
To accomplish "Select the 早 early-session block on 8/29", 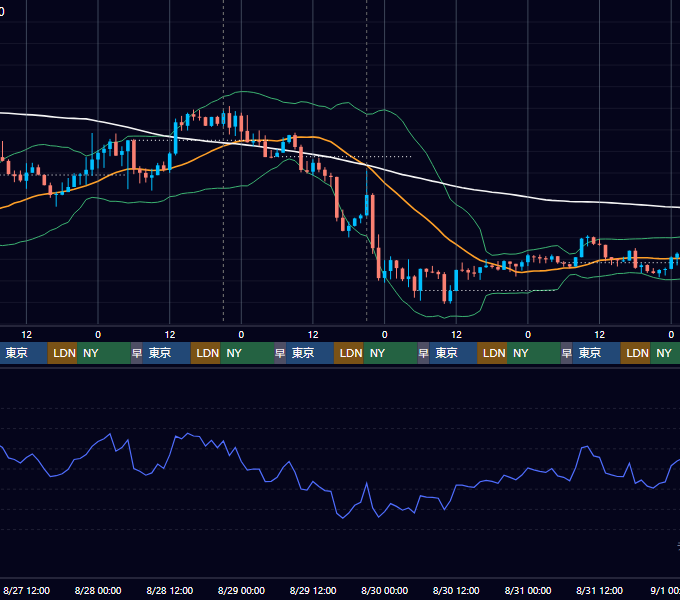I will [x=280, y=353].
